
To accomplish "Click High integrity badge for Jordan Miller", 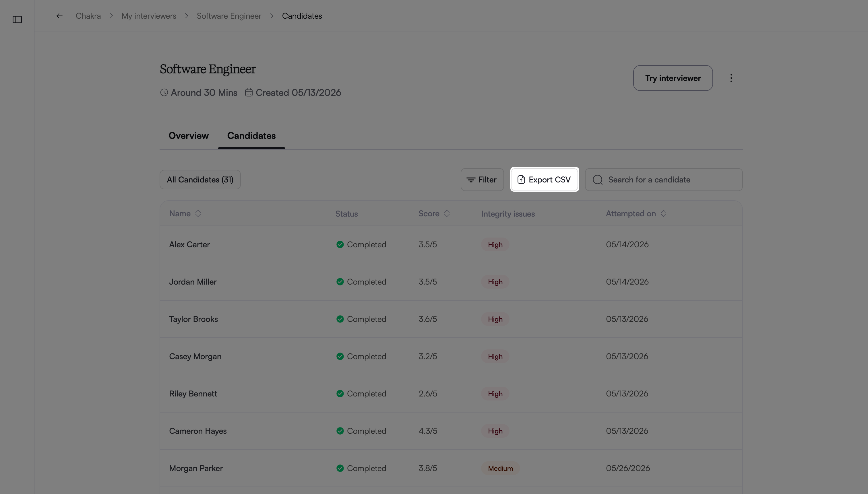I will point(495,282).
